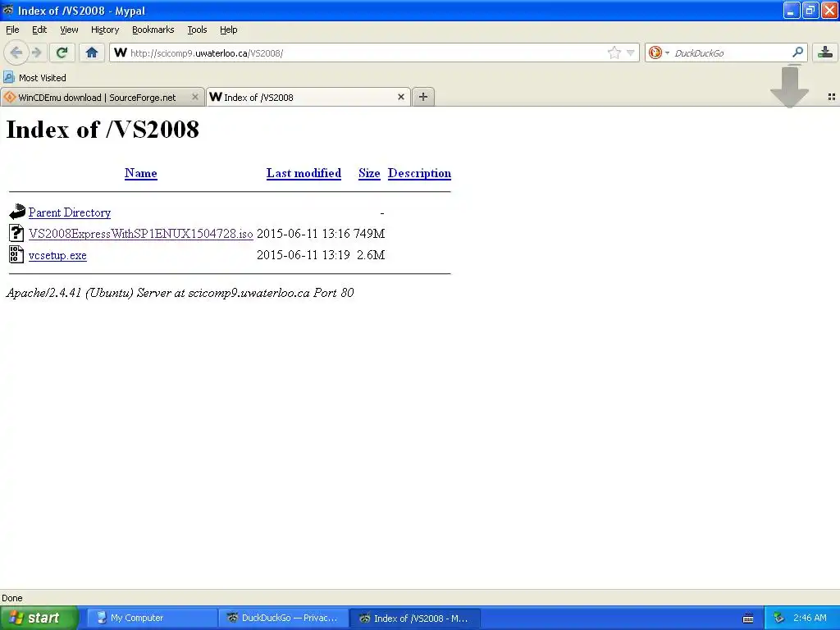Viewport: 840px width, 630px height.
Task: Reload the page with the refresh icon
Action: tap(62, 52)
